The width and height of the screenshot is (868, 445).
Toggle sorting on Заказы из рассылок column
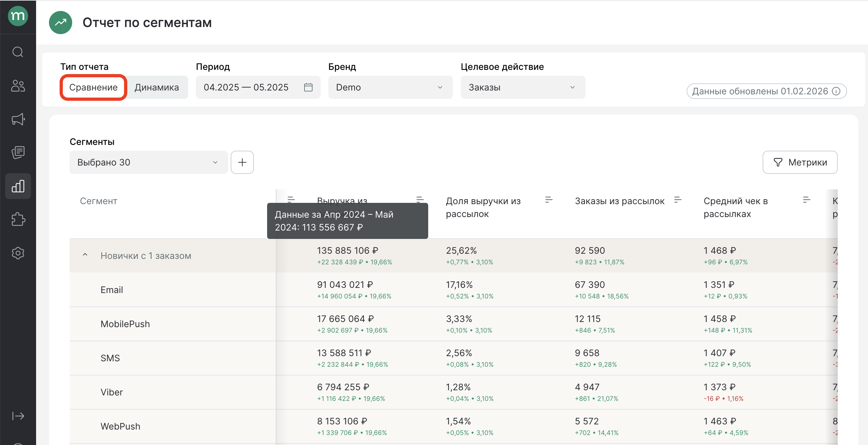coord(678,199)
